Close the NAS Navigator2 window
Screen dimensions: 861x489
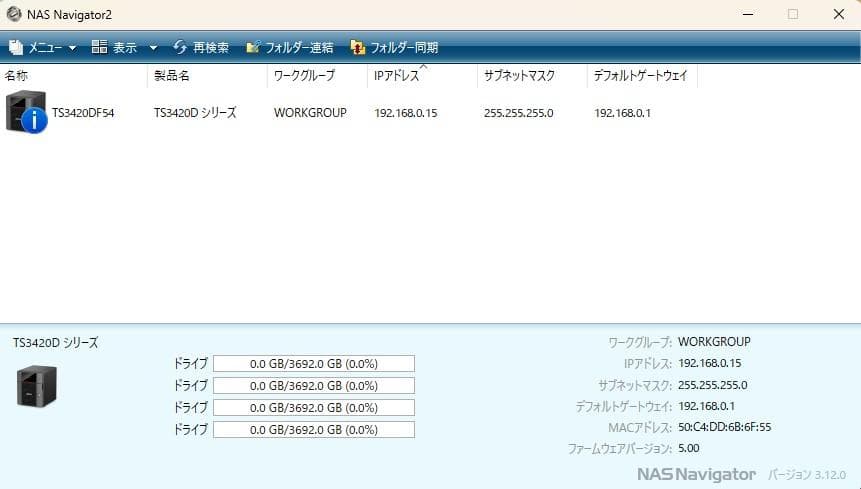839,14
